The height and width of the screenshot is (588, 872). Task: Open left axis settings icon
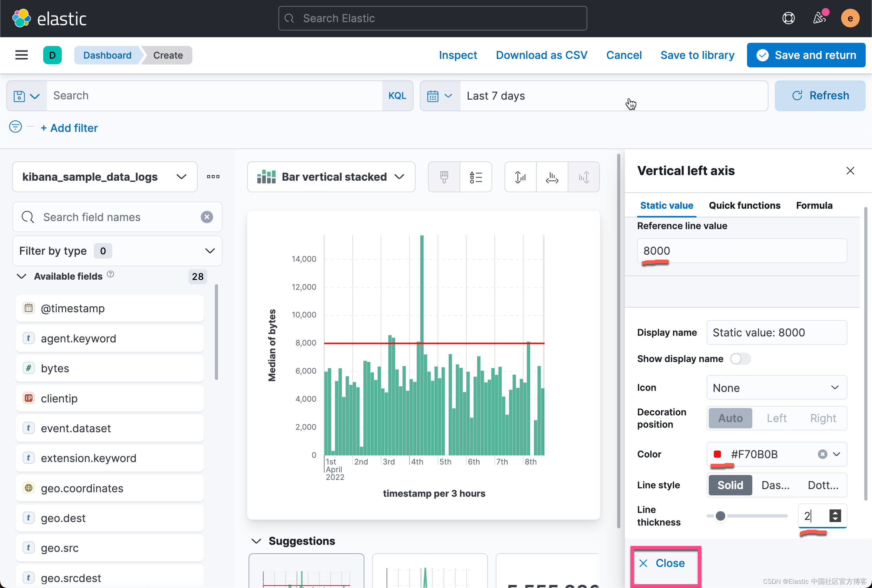tap(520, 177)
